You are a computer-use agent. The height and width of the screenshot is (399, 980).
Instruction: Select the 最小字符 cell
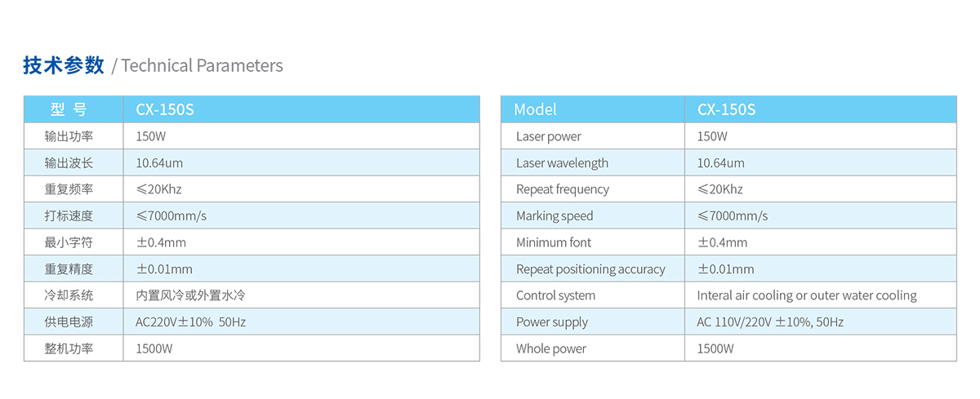pos(69,242)
